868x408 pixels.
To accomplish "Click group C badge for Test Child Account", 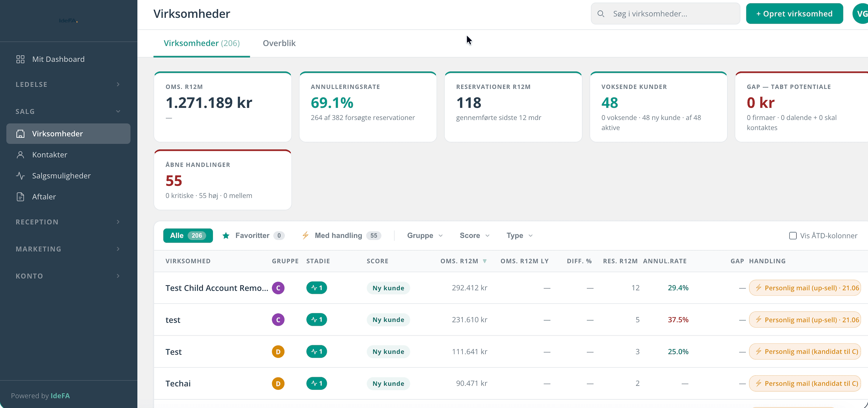I will 278,288.
